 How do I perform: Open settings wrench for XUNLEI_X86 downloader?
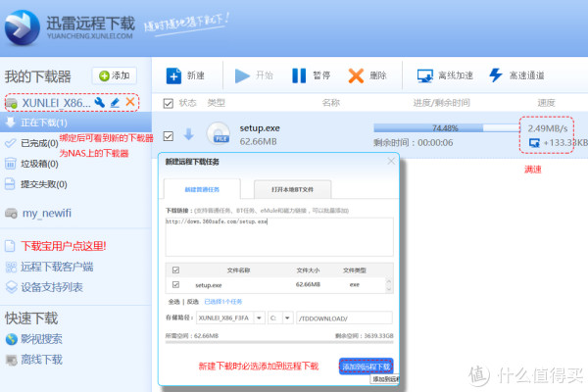click(x=99, y=102)
